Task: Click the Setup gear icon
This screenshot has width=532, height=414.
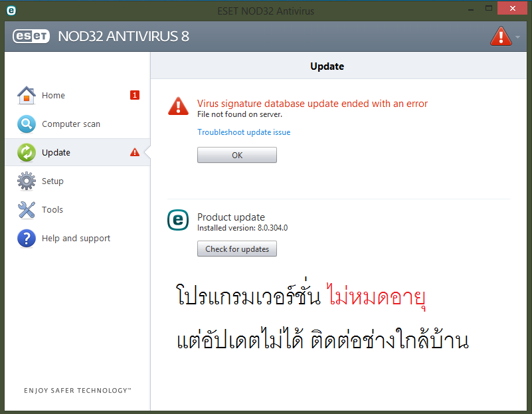Action: click(27, 181)
